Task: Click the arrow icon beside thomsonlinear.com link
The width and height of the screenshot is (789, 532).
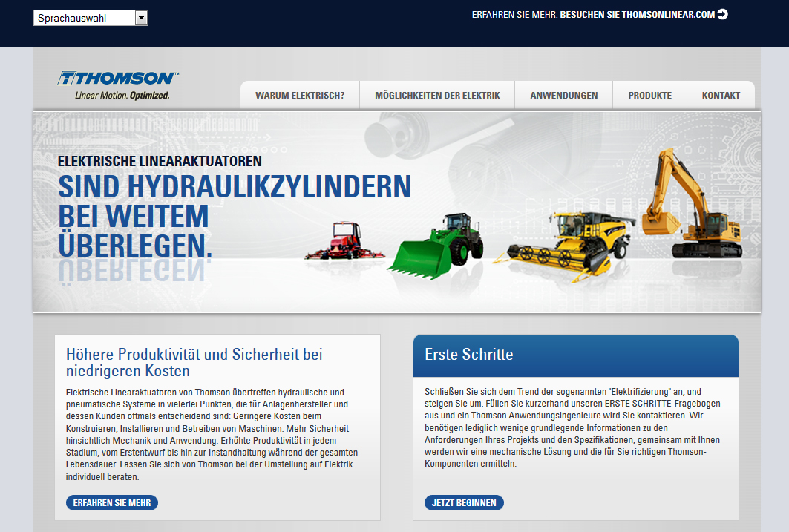Action: 722,14
